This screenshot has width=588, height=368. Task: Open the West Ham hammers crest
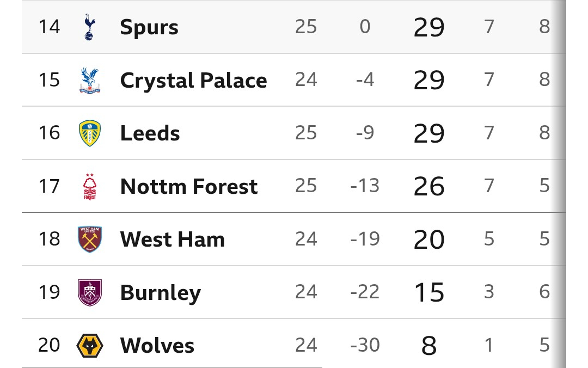click(x=89, y=240)
